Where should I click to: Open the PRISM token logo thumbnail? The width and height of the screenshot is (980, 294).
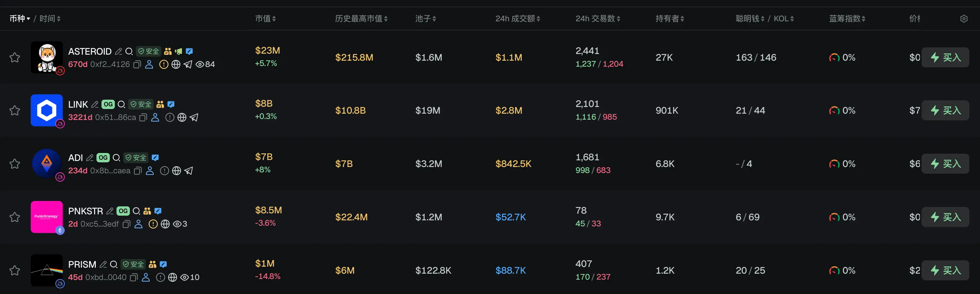point(47,270)
